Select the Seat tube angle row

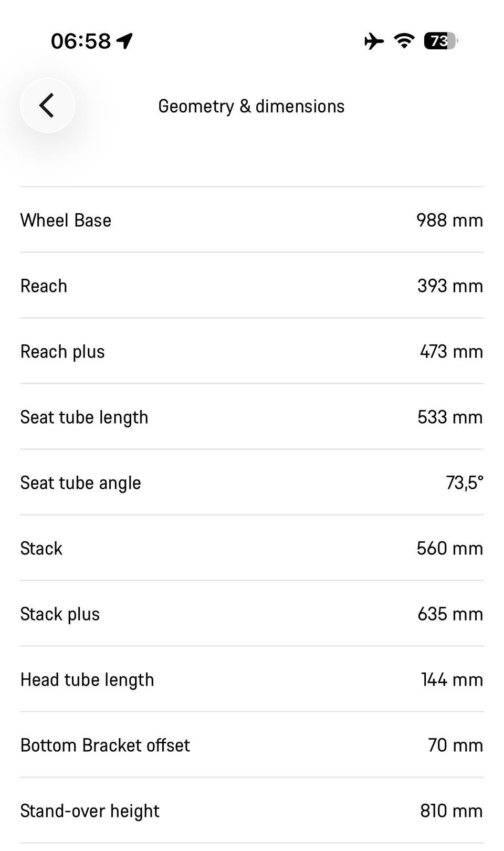(x=251, y=482)
